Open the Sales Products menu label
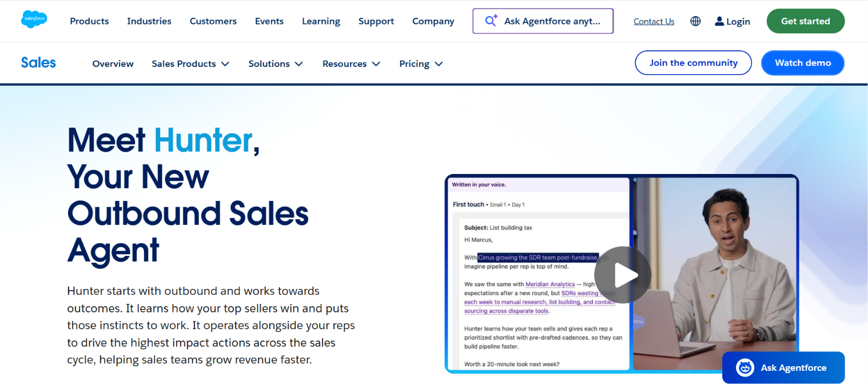Viewport: 868px width, 384px height. pyautogui.click(x=184, y=64)
